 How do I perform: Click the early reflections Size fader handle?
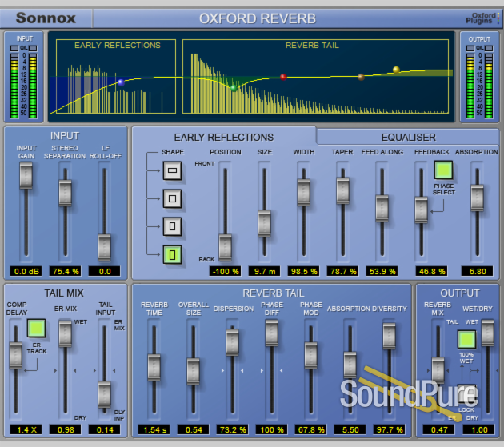tap(265, 223)
